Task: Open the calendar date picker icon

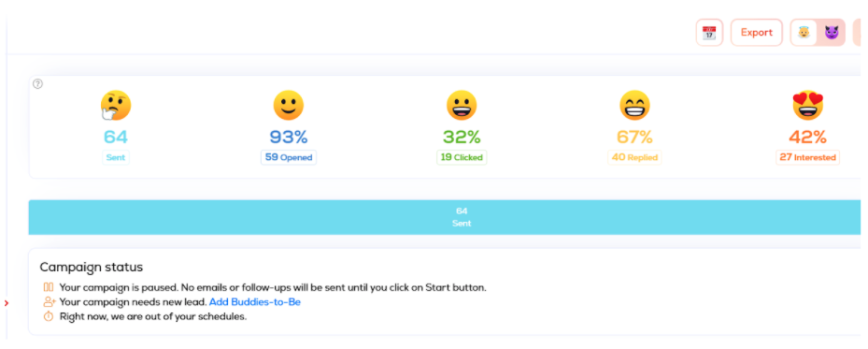Action: pos(709,33)
